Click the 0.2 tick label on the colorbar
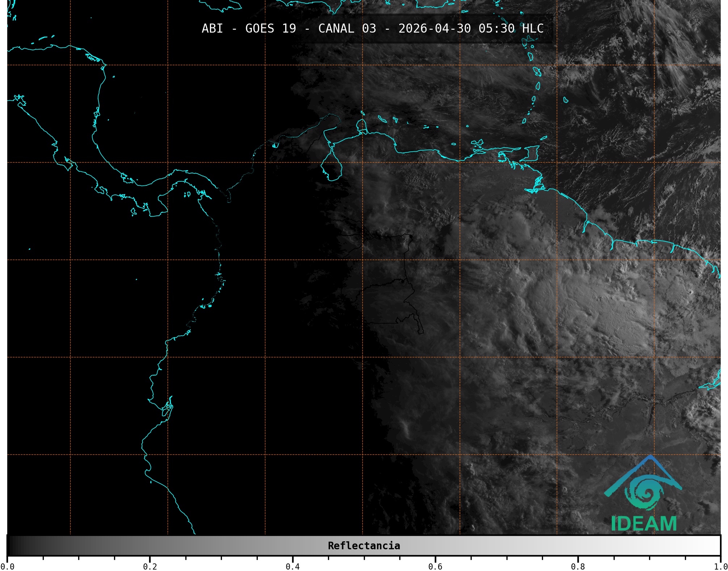Image resolution: width=728 pixels, height=571 pixels. tap(150, 566)
